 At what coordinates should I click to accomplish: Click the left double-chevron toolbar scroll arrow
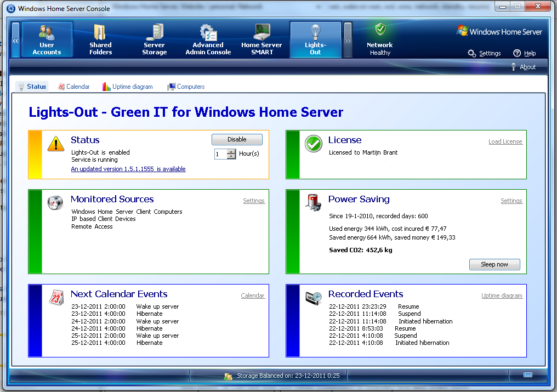tap(15, 40)
